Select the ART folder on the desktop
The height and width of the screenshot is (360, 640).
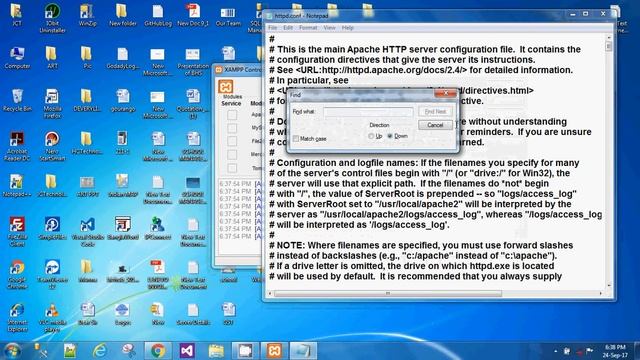(x=52, y=58)
